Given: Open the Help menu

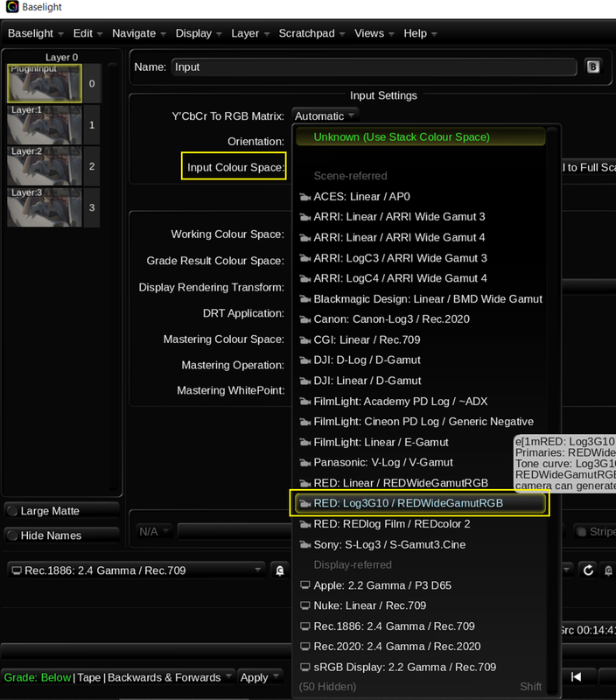Looking at the screenshot, I should click(x=420, y=33).
